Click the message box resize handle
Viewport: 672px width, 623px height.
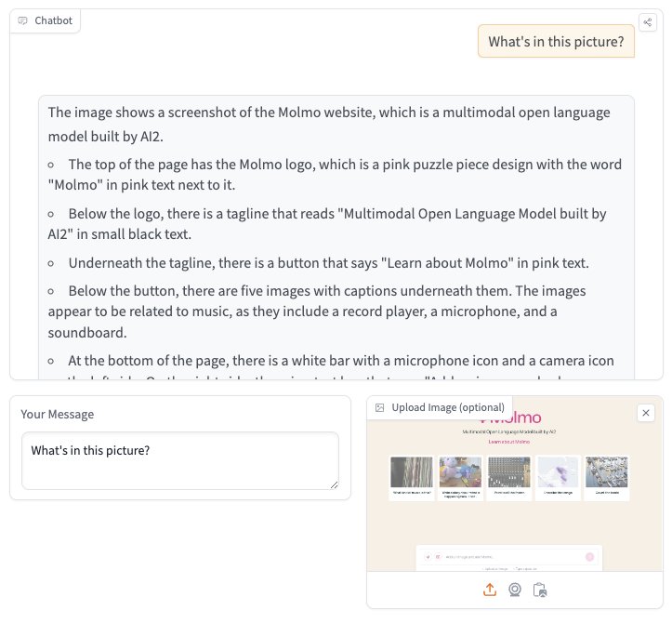coord(335,485)
